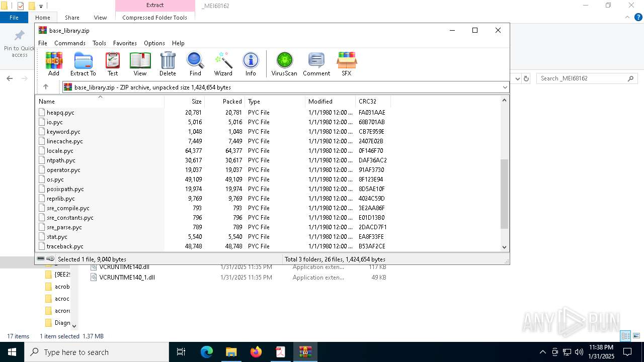The height and width of the screenshot is (362, 644).
Task: Select os.pyc in the file list
Action: click(x=55, y=179)
